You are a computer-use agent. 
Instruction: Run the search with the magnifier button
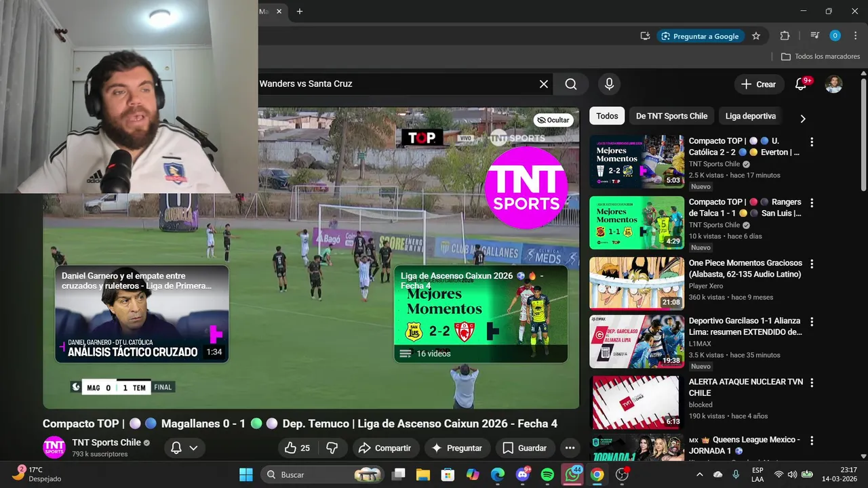[x=571, y=84]
